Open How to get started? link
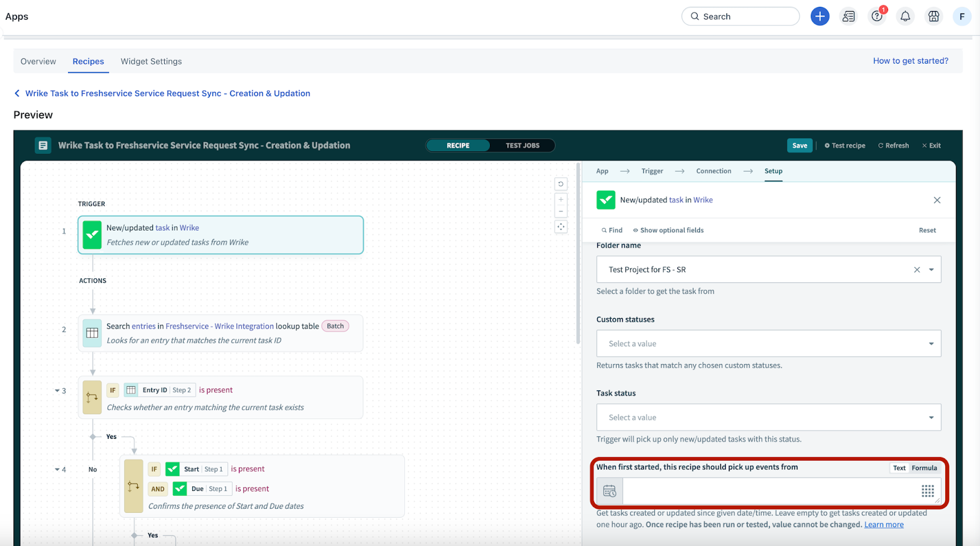The height and width of the screenshot is (546, 980). [x=911, y=61]
